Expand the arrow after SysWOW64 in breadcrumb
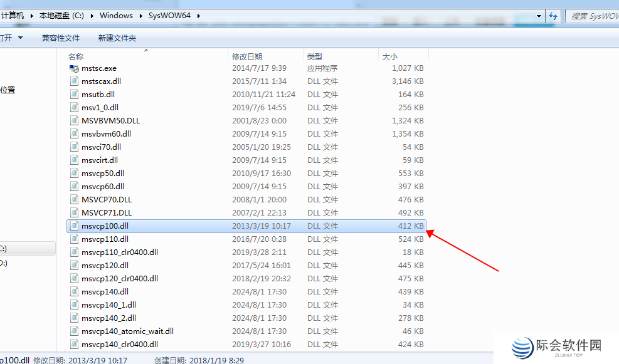 tap(199, 16)
